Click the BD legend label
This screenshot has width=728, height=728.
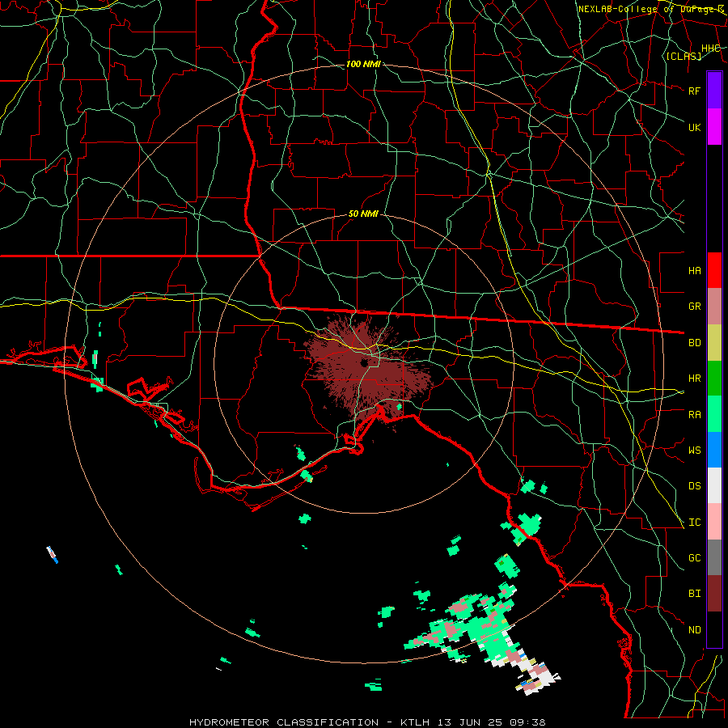[x=694, y=343]
